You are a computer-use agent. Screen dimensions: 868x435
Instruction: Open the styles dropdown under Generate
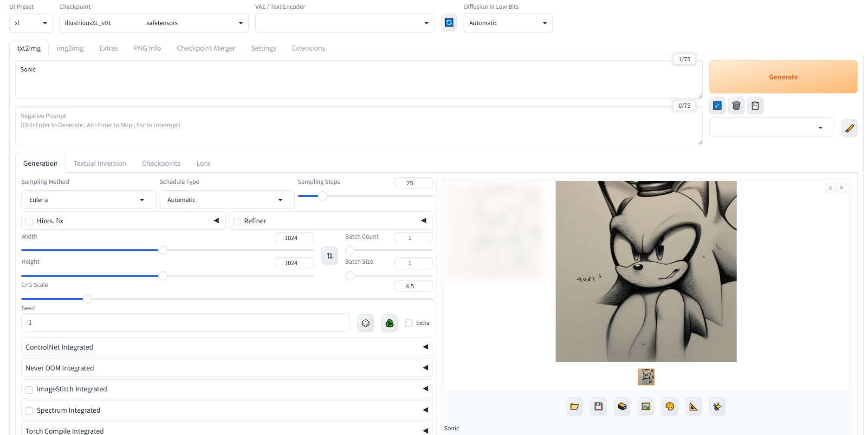pos(771,128)
